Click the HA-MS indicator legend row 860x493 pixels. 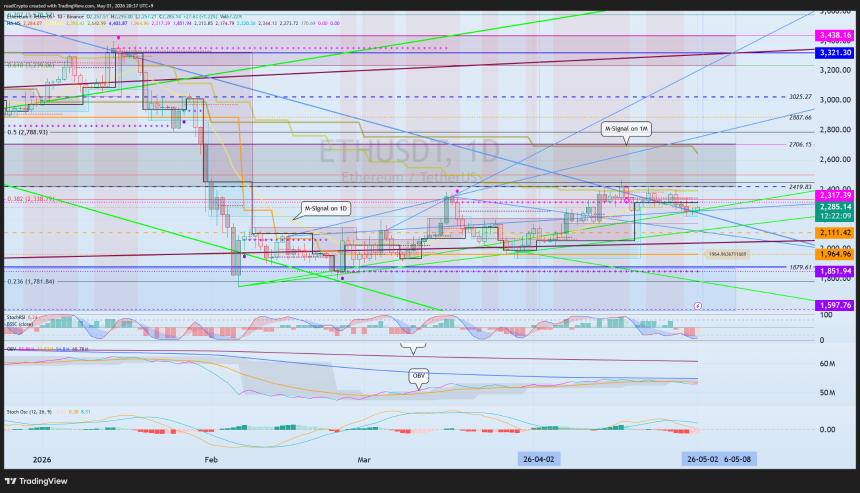[x=173, y=23]
